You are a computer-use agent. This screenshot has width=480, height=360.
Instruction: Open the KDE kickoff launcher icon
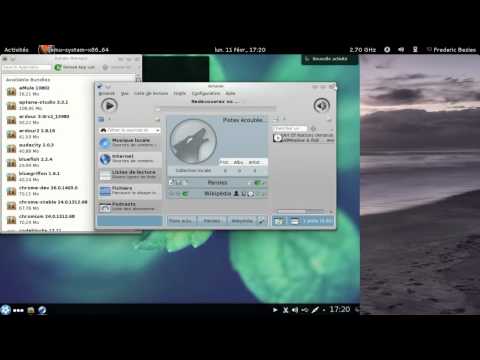pyautogui.click(x=6, y=310)
